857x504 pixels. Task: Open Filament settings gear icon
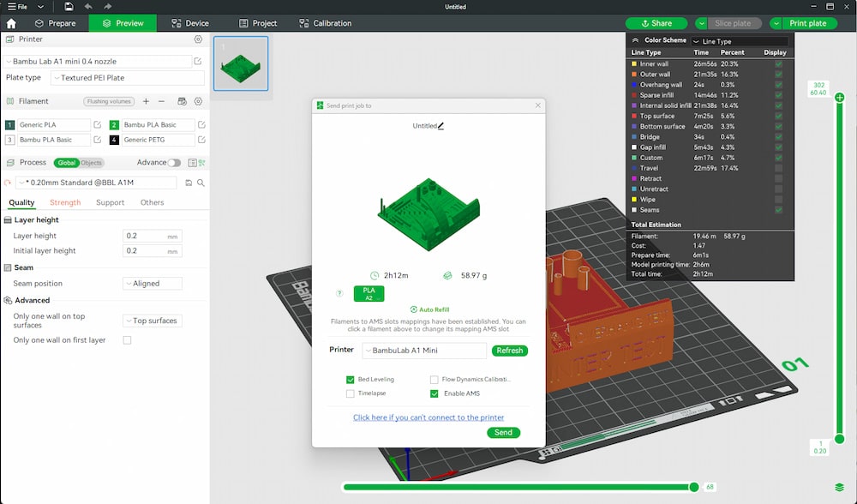point(199,101)
